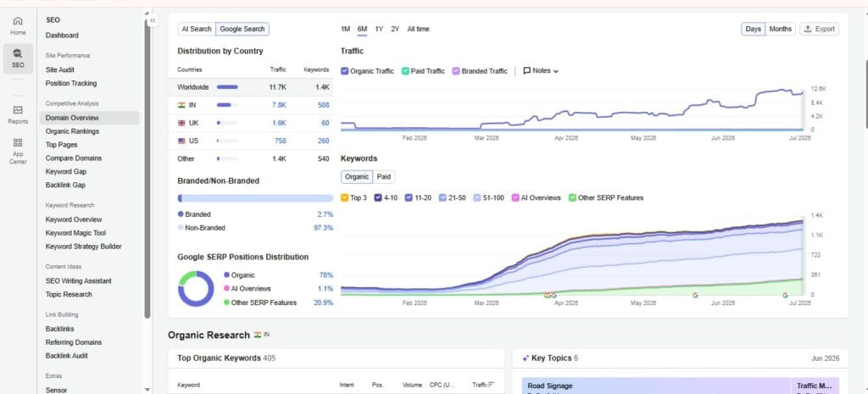Uncheck the Organic Traffic checkbox
Screen dimensions: 868x394
coord(344,71)
